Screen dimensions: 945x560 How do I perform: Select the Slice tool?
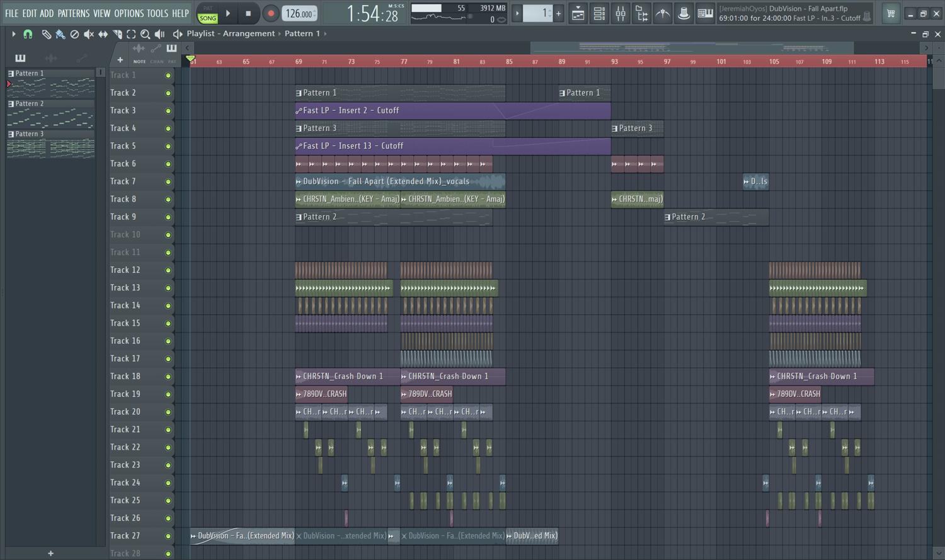(x=117, y=34)
